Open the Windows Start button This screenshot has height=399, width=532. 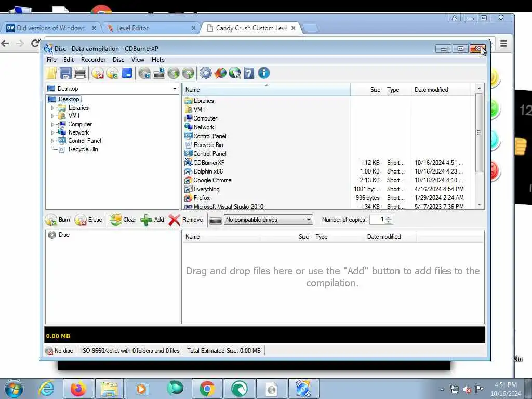coord(14,389)
